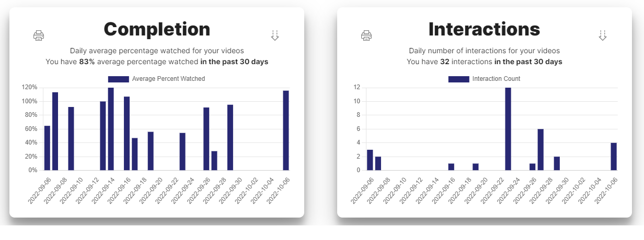This screenshot has width=644, height=240.
Task: Print the Interactions chart
Action: click(366, 35)
